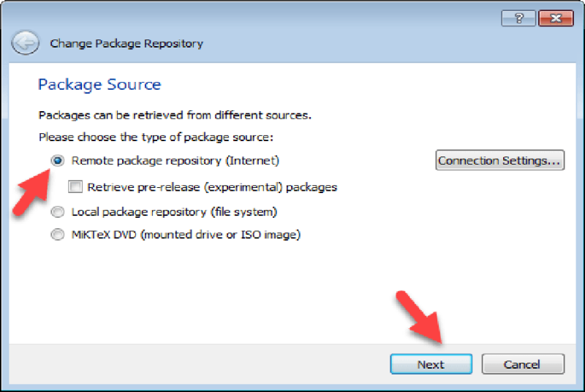Click the 'Retrieve pre-release (experimental) packages' label text
This screenshot has height=392, width=585.
(212, 187)
